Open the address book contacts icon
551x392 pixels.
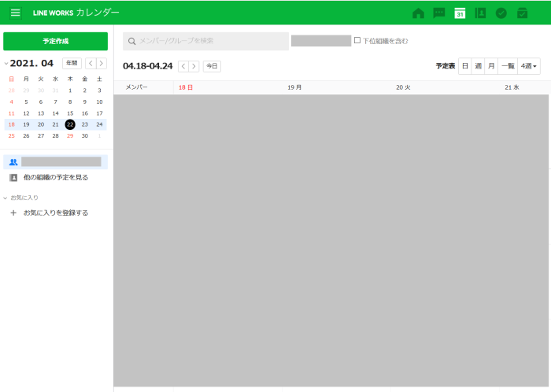click(x=480, y=13)
